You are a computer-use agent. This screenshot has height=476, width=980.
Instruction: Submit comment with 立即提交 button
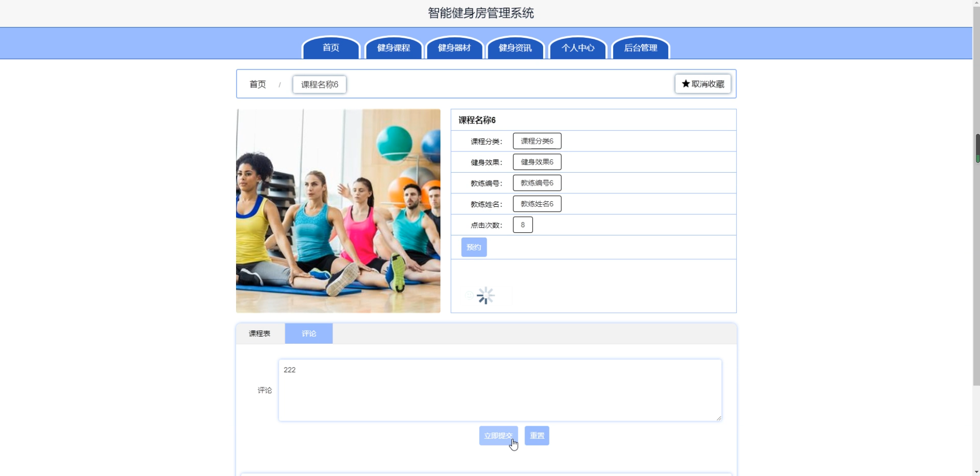(x=499, y=436)
